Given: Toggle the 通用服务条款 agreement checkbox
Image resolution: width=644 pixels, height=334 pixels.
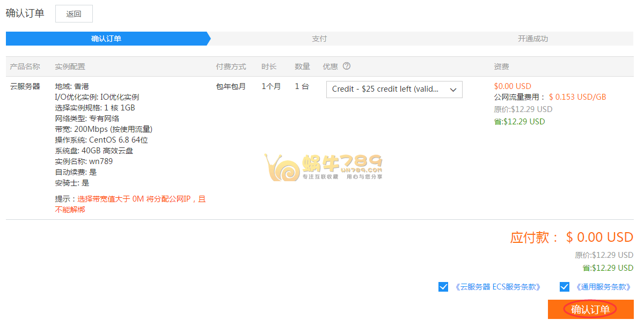Looking at the screenshot, I should (564, 287).
